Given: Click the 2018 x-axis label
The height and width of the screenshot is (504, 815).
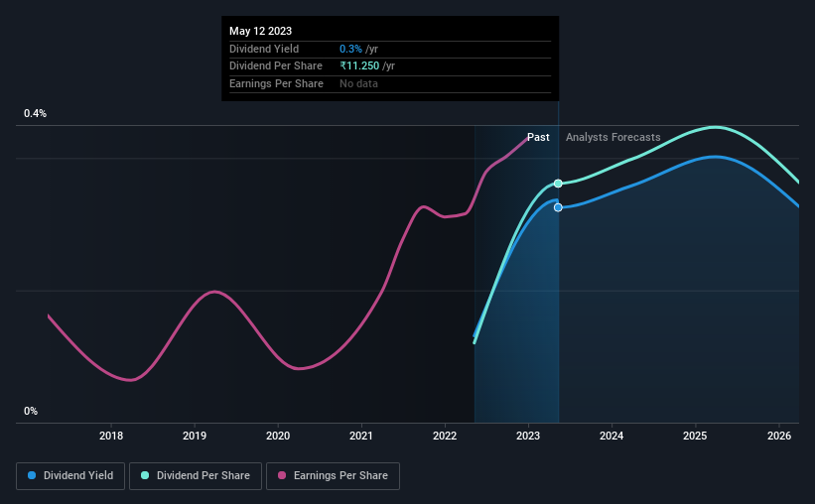Looking at the screenshot, I should 111,436.
